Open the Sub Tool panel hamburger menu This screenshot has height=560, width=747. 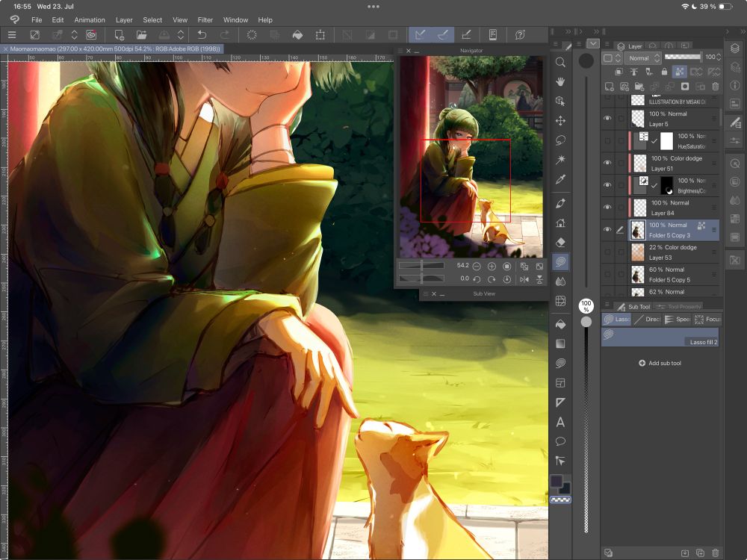point(607,305)
